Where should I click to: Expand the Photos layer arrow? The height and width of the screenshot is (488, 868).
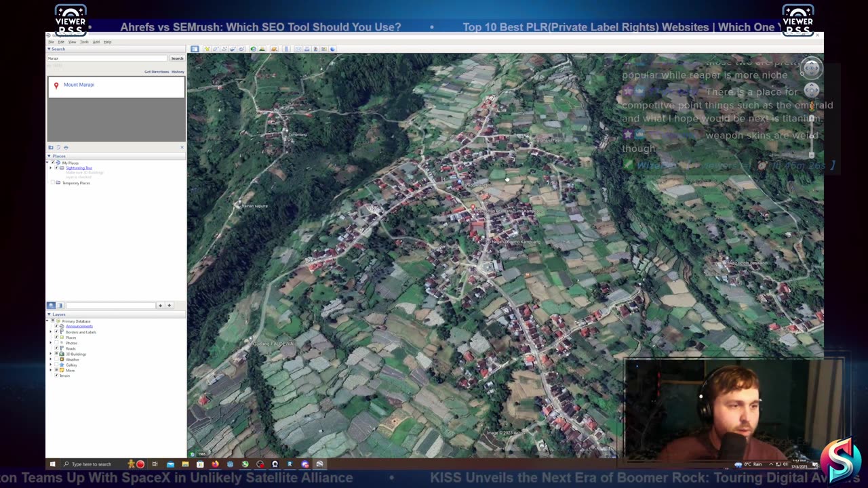tap(50, 343)
